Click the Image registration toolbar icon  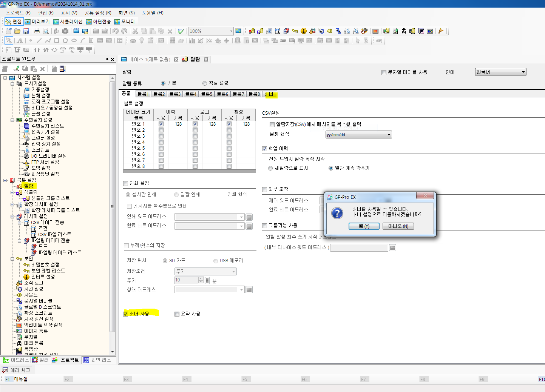pos(386,31)
